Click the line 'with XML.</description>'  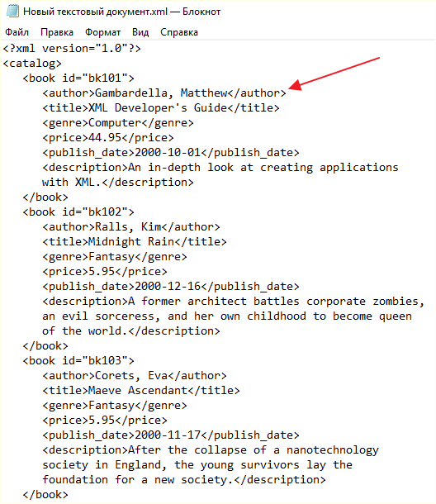coord(118,183)
